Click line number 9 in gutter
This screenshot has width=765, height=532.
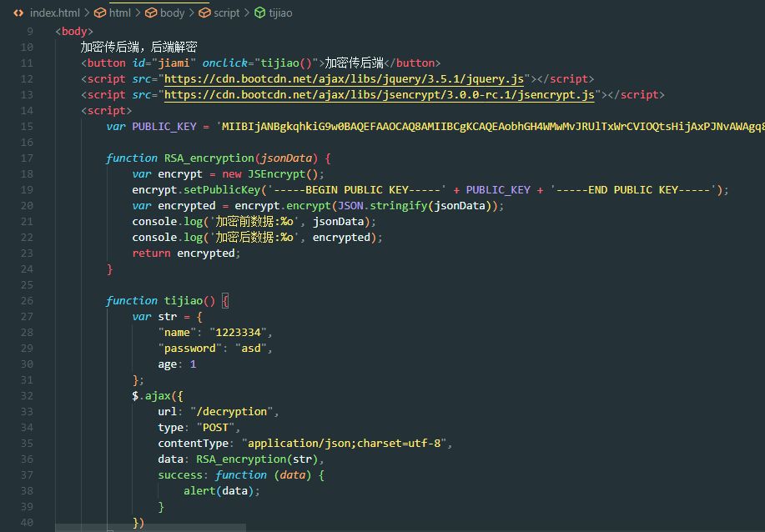coord(30,32)
